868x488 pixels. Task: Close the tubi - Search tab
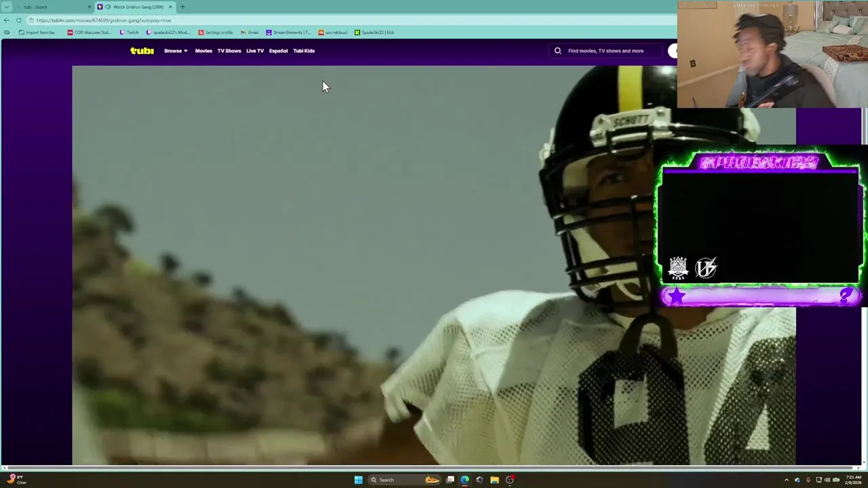pyautogui.click(x=90, y=7)
